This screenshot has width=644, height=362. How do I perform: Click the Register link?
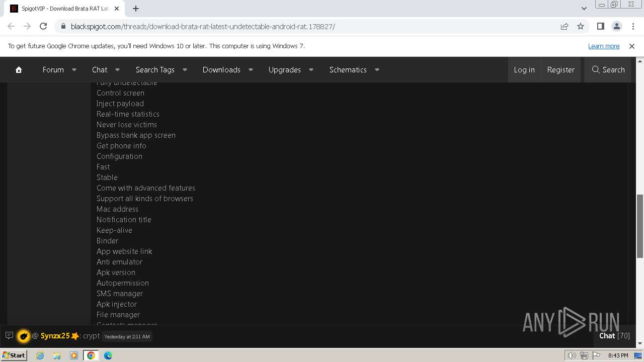point(560,70)
